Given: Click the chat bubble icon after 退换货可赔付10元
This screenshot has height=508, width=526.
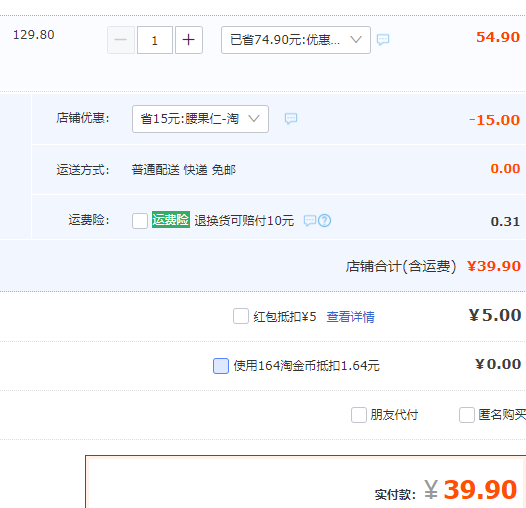Looking at the screenshot, I should point(310,221).
